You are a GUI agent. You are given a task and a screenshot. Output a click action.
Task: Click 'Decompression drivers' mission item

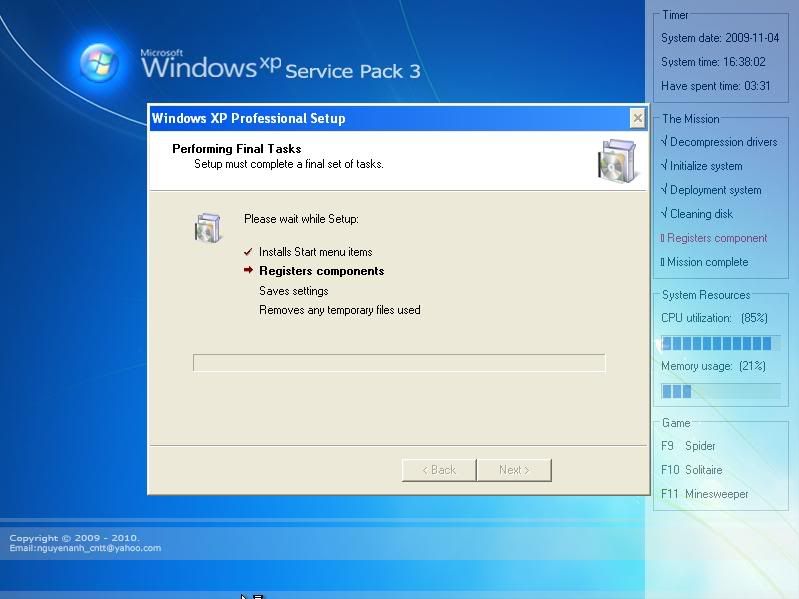(x=719, y=142)
